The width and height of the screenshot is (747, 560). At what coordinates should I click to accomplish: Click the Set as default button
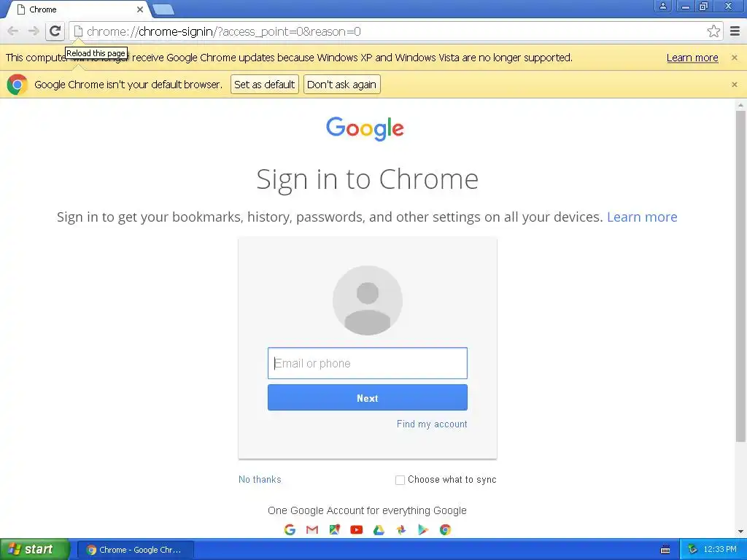[x=264, y=85]
